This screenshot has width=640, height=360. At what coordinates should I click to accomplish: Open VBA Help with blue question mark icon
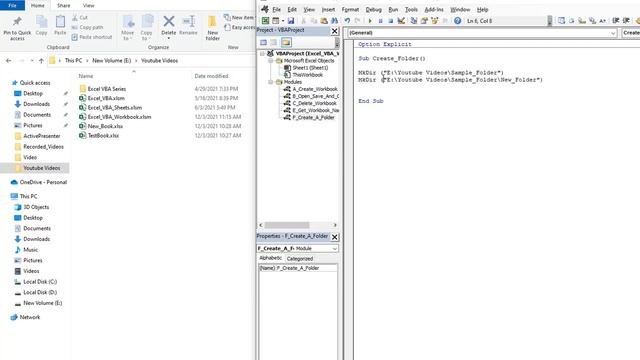457,21
